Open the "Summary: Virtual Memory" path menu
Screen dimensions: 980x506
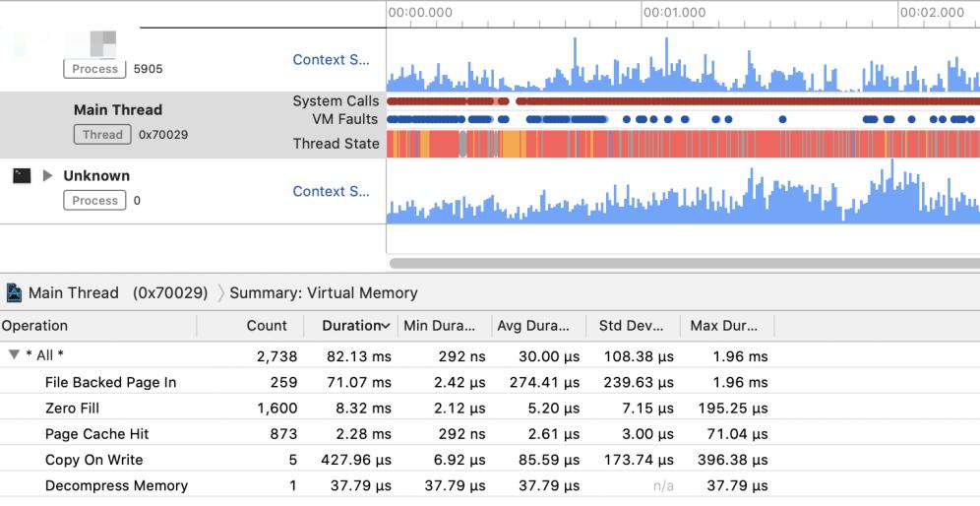pyautogui.click(x=324, y=292)
